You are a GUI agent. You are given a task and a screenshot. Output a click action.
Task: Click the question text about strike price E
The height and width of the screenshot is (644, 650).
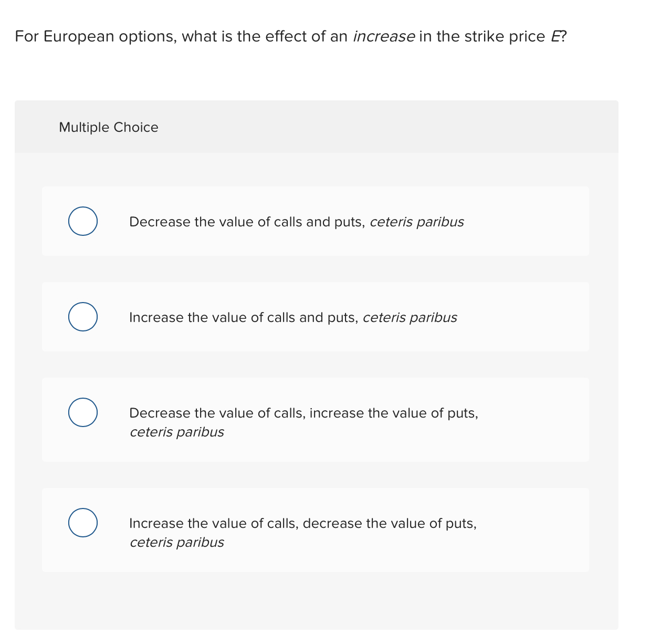click(x=290, y=36)
